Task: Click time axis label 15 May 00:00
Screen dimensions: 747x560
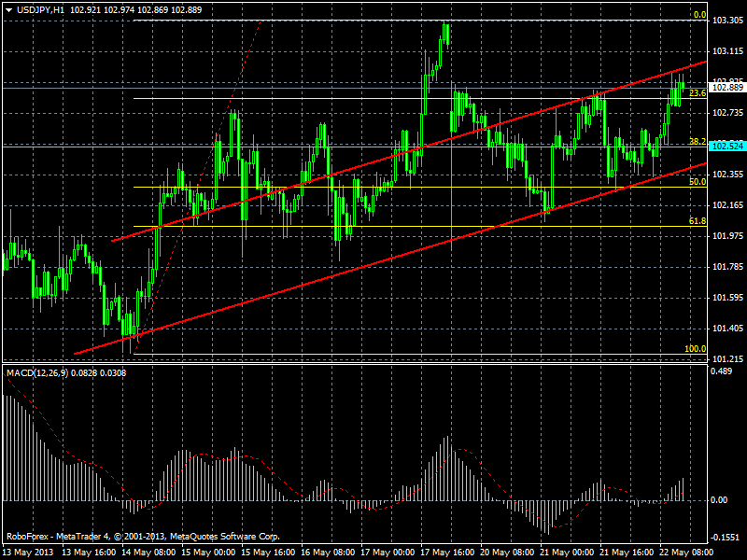Action: tap(208, 553)
